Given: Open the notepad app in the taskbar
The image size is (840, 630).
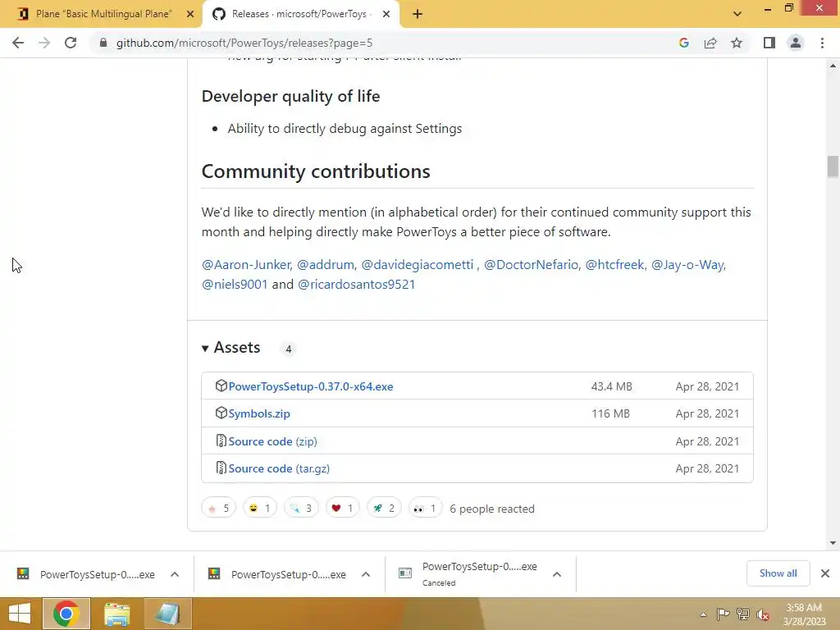Looking at the screenshot, I should [167, 614].
